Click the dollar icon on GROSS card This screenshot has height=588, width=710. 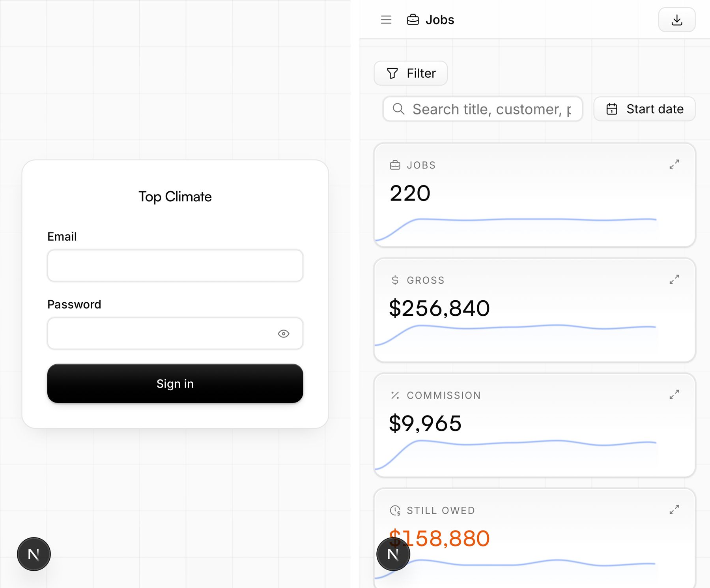[x=395, y=280]
